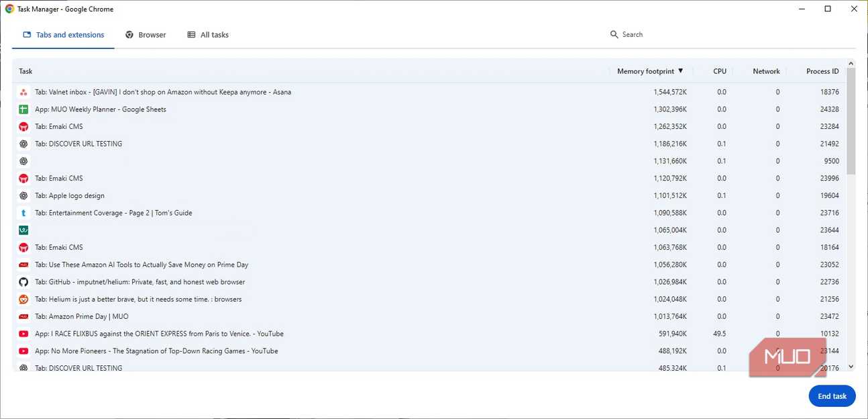Switch to Tabs and extensions tab
The image size is (868, 419).
[63, 35]
